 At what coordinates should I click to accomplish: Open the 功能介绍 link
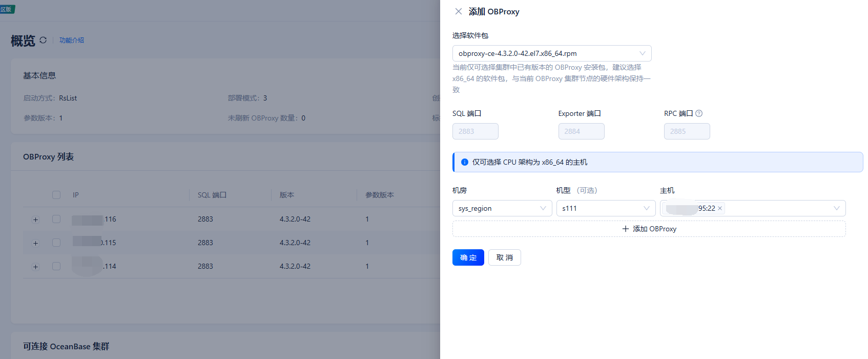coord(72,40)
